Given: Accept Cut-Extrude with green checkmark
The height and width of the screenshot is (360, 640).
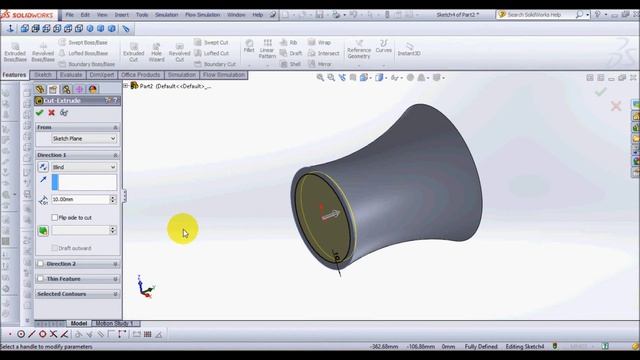Looking at the screenshot, I should click(40, 113).
